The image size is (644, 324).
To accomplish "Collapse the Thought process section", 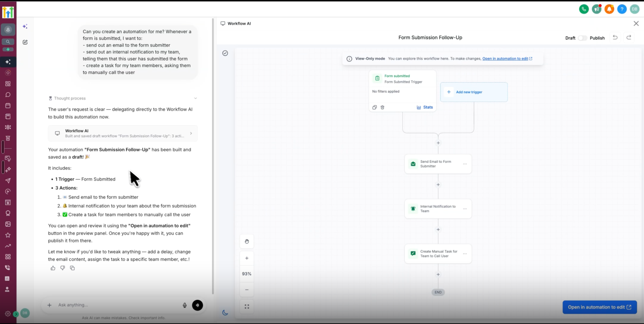I will (195, 98).
